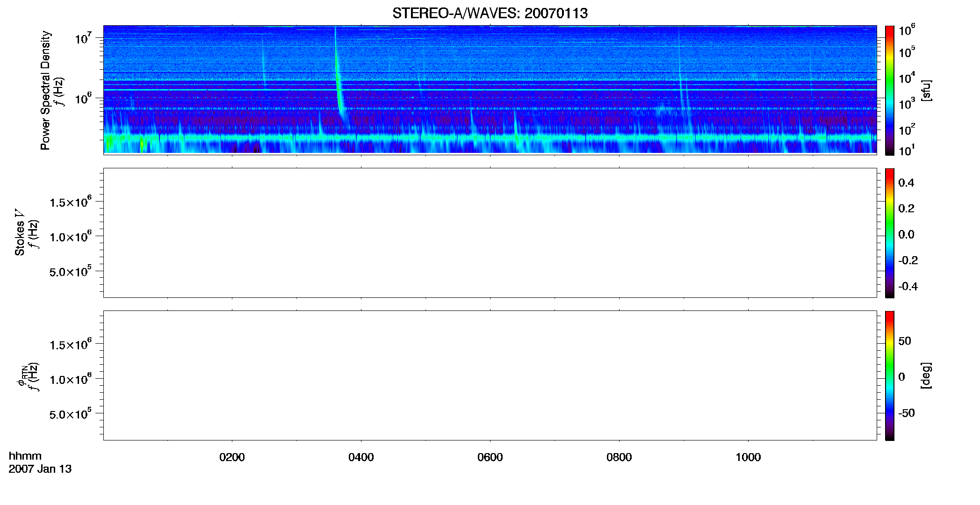Click the 2007 Jan 13 date label
Viewport: 980px width, 505px height.
coord(40,469)
